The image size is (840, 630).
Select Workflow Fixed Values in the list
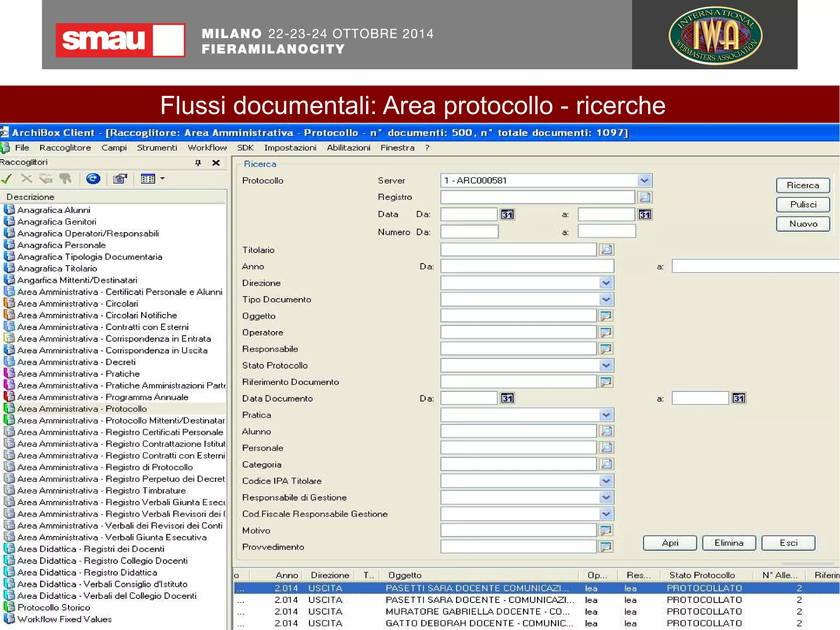coord(64,619)
